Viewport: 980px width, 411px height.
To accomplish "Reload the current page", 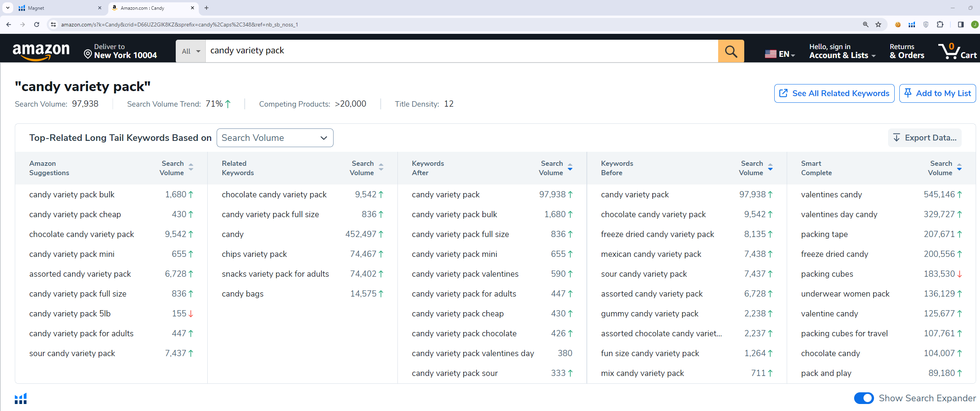I will [x=37, y=25].
